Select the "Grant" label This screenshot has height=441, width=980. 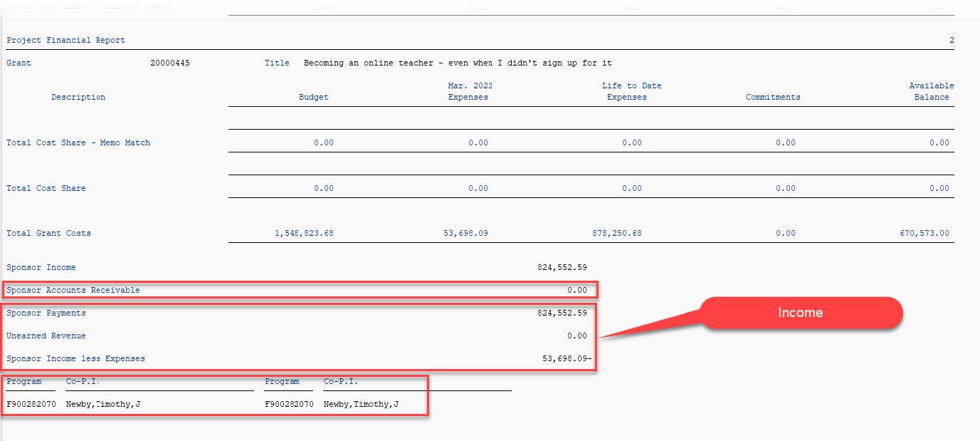19,63
